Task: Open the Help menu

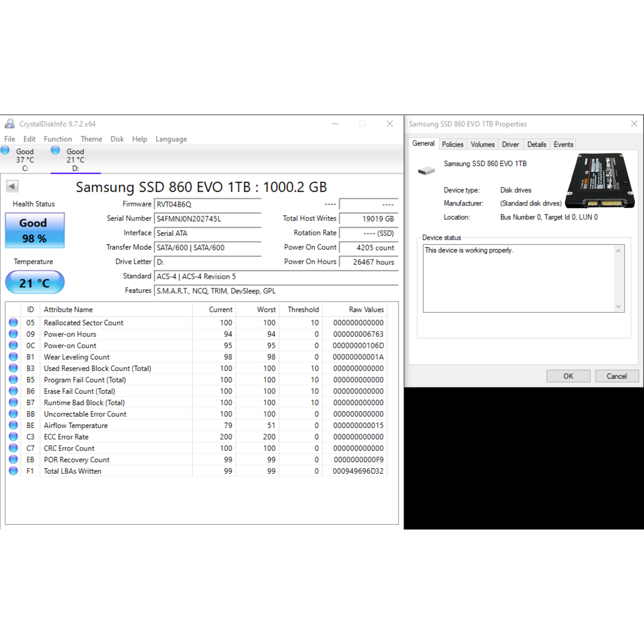Action: (x=140, y=139)
